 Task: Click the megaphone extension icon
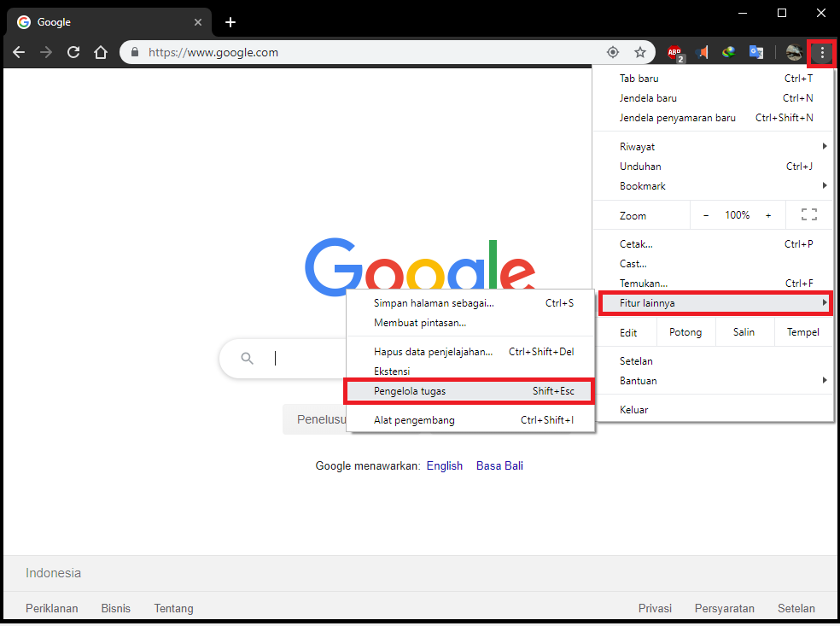[702, 52]
